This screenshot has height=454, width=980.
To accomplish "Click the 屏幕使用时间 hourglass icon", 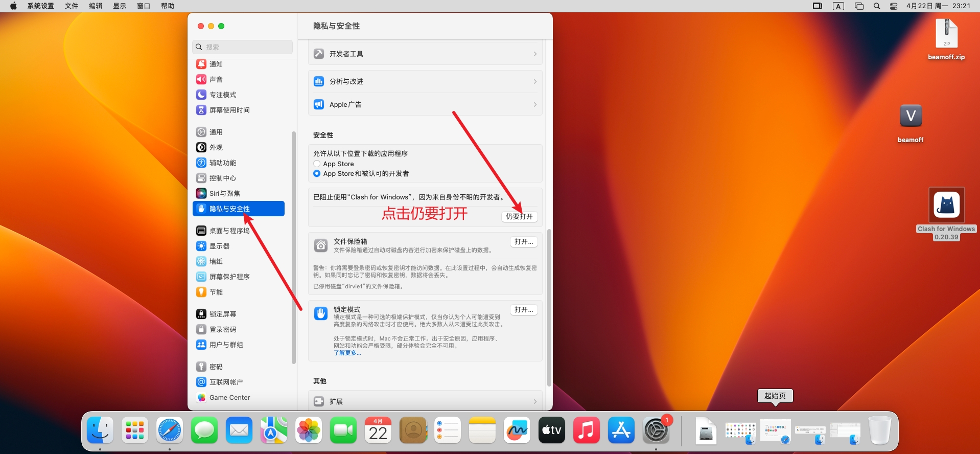I will coord(201,110).
